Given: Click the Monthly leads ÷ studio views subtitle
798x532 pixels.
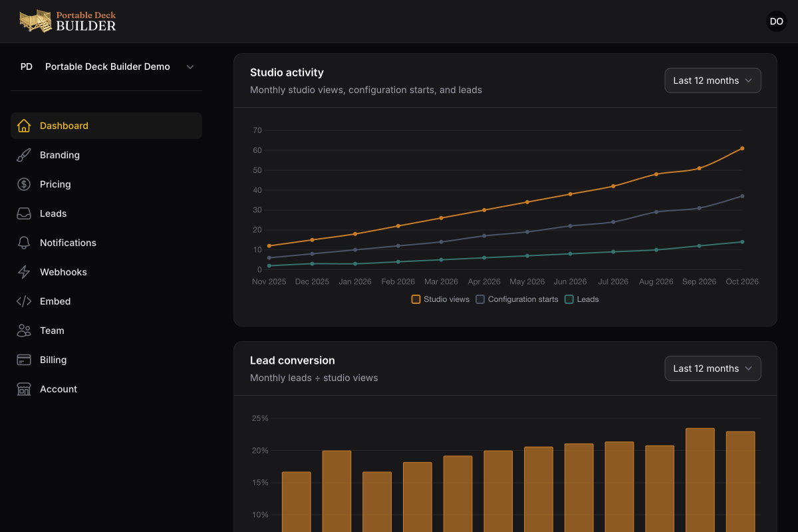Looking at the screenshot, I should [314, 378].
